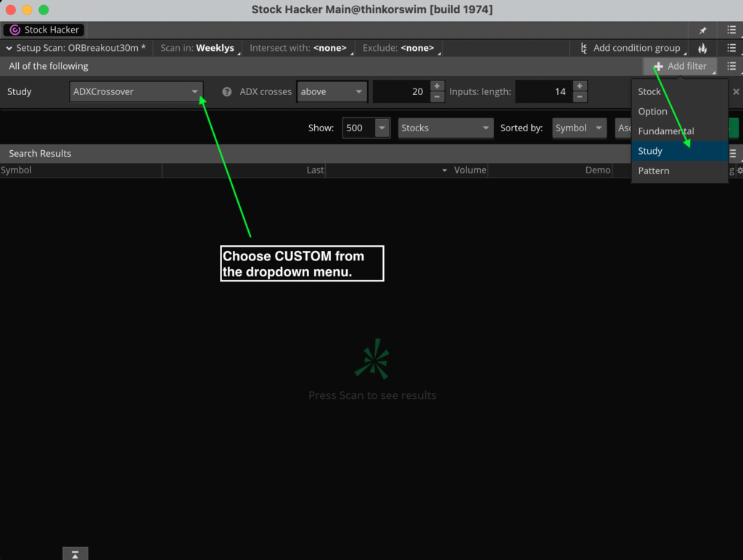
Task: Expand Setup Scan ORBreakout30m chevron
Action: pos(9,48)
